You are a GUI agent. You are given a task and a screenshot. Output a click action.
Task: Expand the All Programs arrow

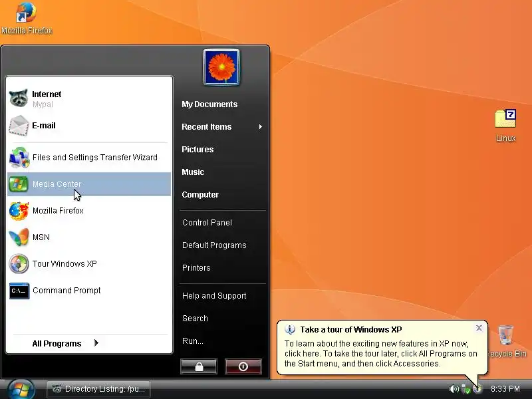coord(96,343)
